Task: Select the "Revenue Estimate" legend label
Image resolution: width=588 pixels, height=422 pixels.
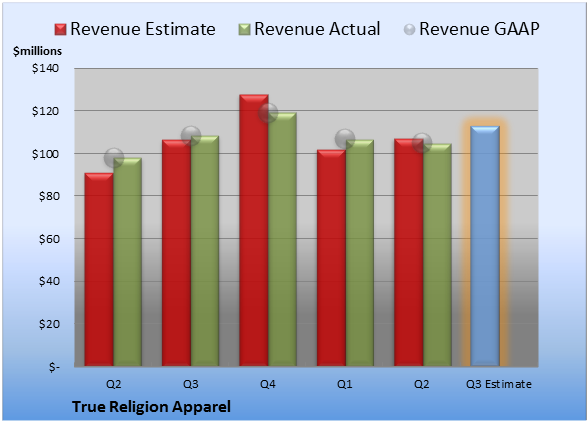Action: (143, 29)
